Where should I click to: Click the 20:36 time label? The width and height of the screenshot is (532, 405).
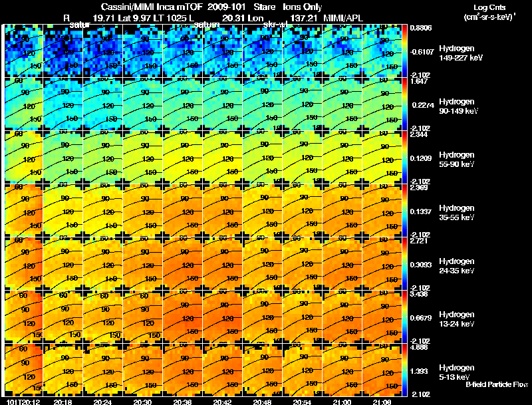click(x=182, y=402)
